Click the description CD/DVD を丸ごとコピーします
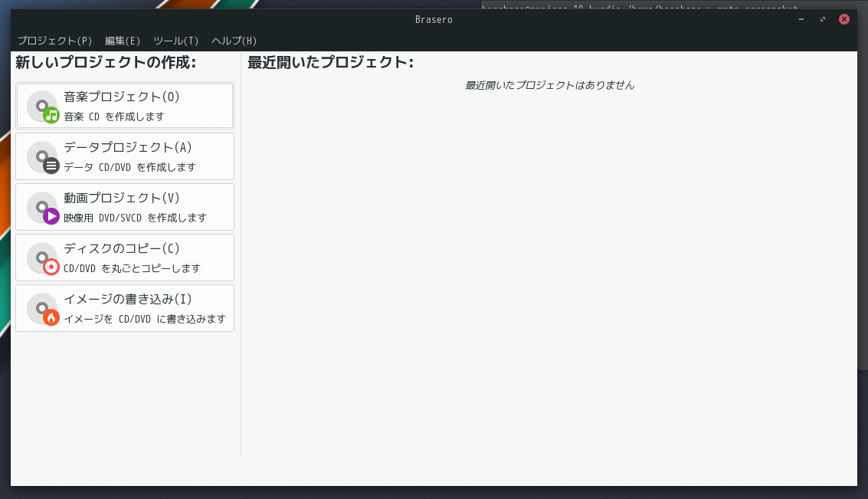Viewport: 868px width, 499px height. pyautogui.click(x=133, y=268)
